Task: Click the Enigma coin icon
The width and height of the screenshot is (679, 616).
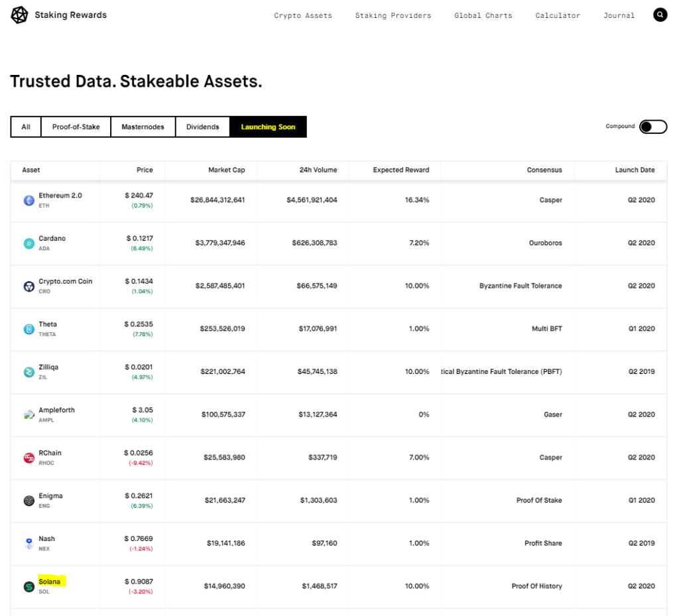Action: [29, 501]
